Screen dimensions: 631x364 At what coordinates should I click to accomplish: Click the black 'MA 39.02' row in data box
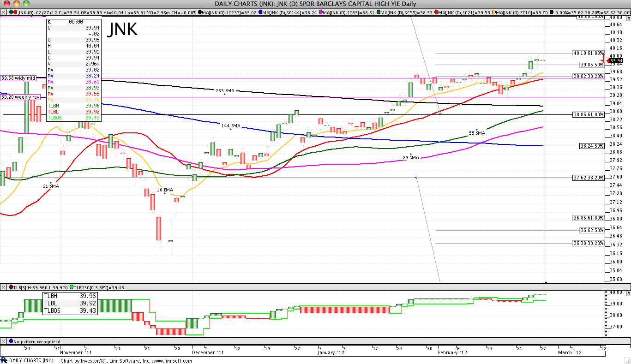73,70
